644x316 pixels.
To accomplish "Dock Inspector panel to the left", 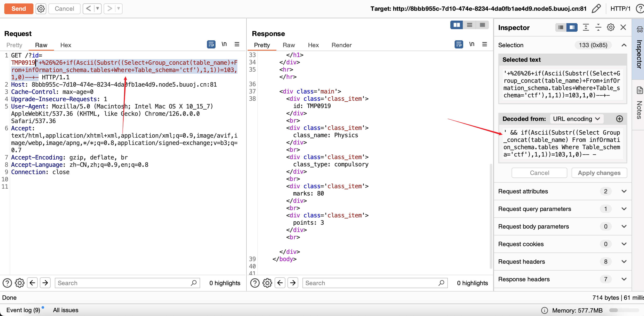I will (561, 27).
